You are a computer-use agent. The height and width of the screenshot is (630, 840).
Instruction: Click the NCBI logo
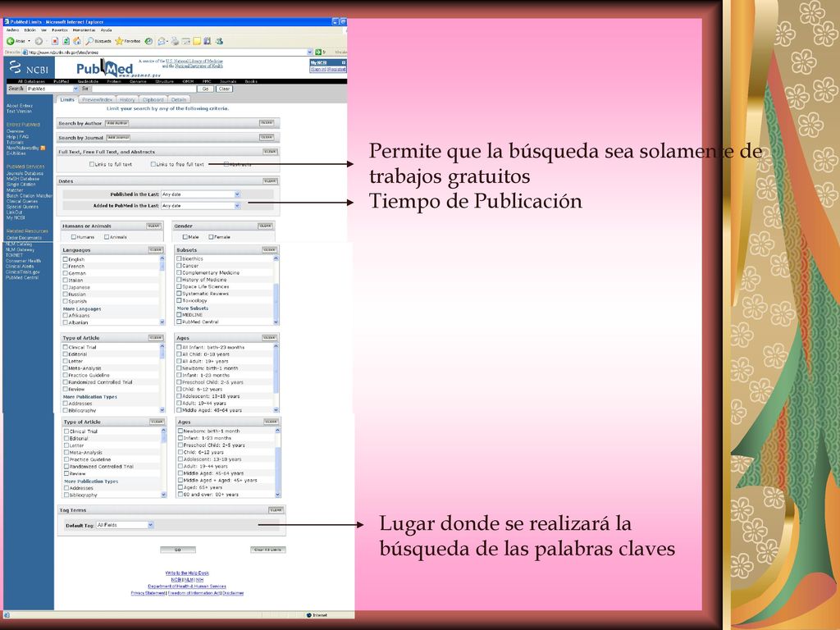29,68
